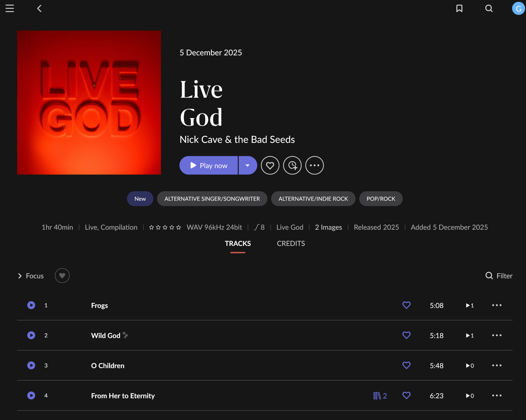Open bookmarks from the top bar
Image resolution: width=526 pixels, height=420 pixels.
pos(459,8)
